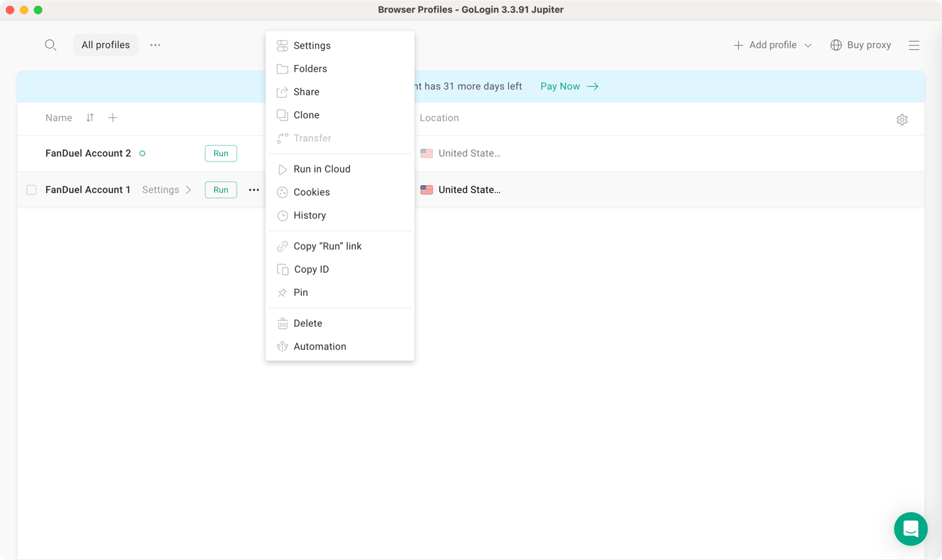Open the table settings gear icon
The width and height of the screenshot is (942, 560).
click(902, 119)
